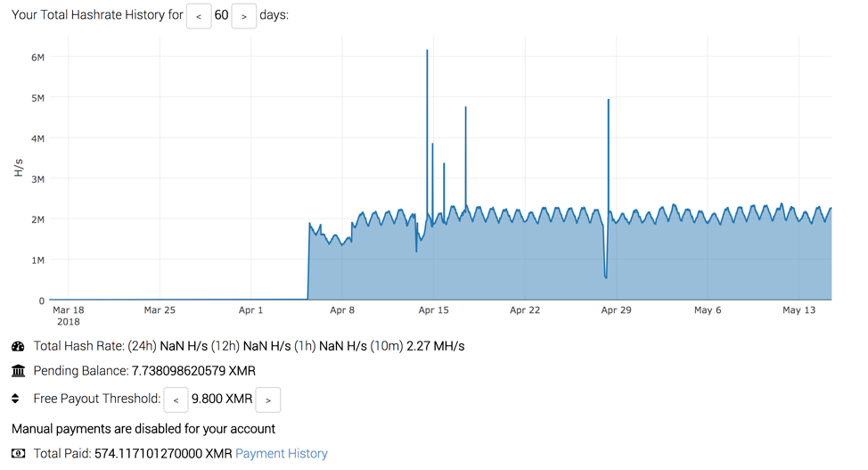Click the 5M spike peak near Apr 29
The width and height of the screenshot is (868, 470).
coord(608,100)
